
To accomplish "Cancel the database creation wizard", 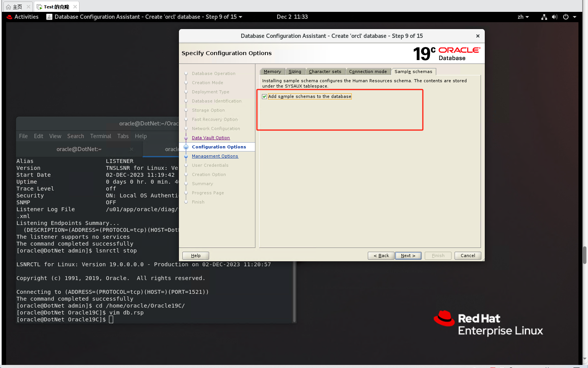I will pyautogui.click(x=468, y=256).
